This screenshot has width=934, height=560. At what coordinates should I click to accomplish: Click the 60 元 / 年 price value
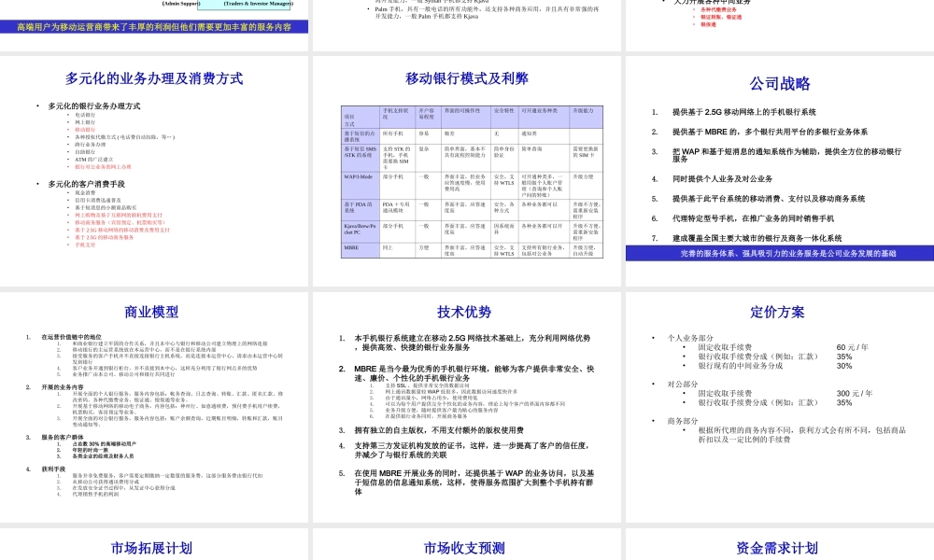853,347
